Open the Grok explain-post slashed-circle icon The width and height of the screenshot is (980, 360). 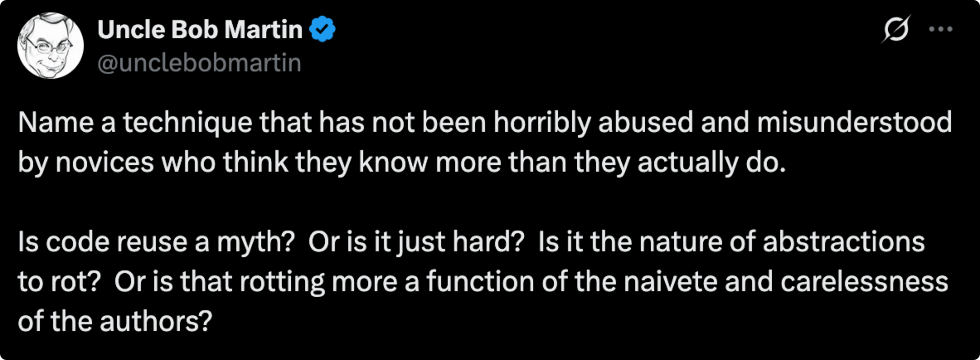(896, 29)
